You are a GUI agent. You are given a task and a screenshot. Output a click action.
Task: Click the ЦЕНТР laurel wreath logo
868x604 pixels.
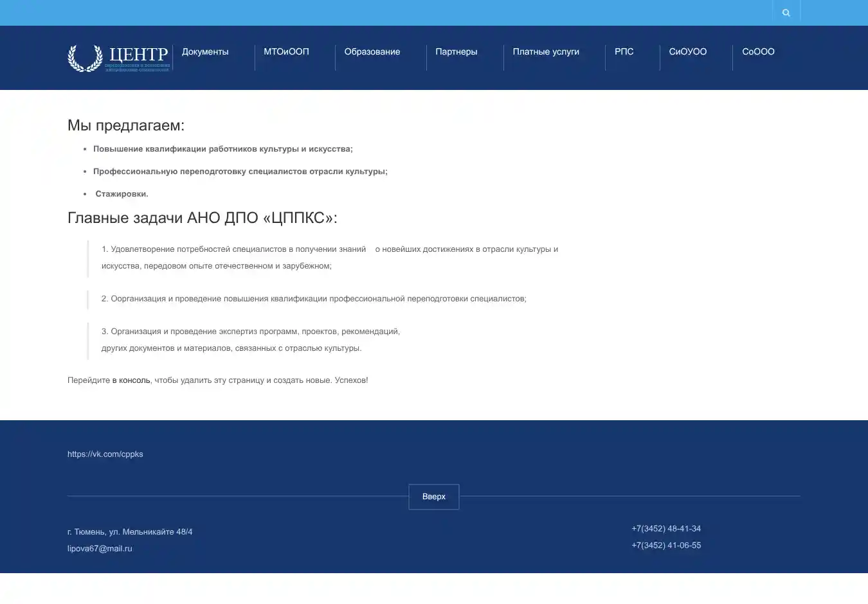point(119,58)
